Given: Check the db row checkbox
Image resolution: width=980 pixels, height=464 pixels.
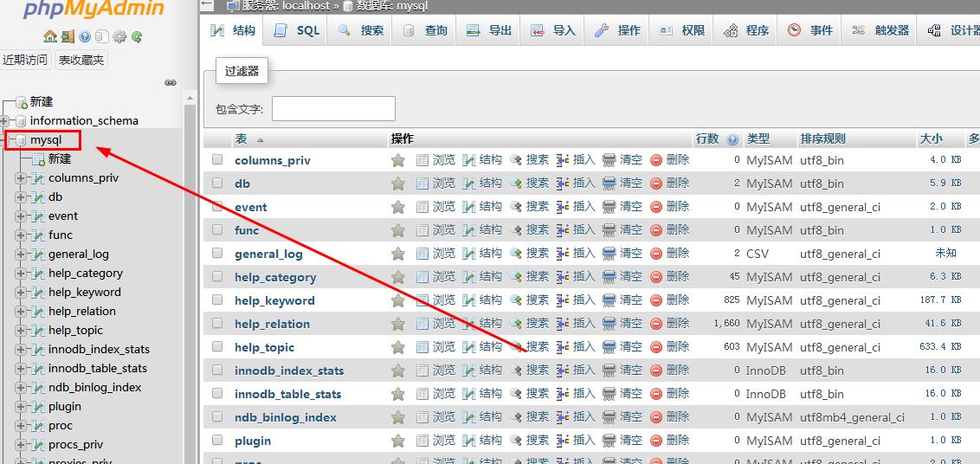Looking at the screenshot, I should pyautogui.click(x=217, y=184).
